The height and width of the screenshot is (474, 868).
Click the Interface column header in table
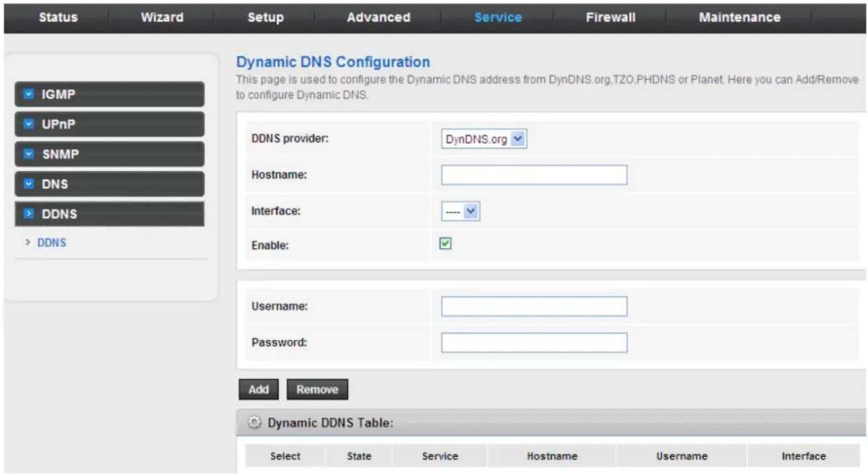pos(804,456)
